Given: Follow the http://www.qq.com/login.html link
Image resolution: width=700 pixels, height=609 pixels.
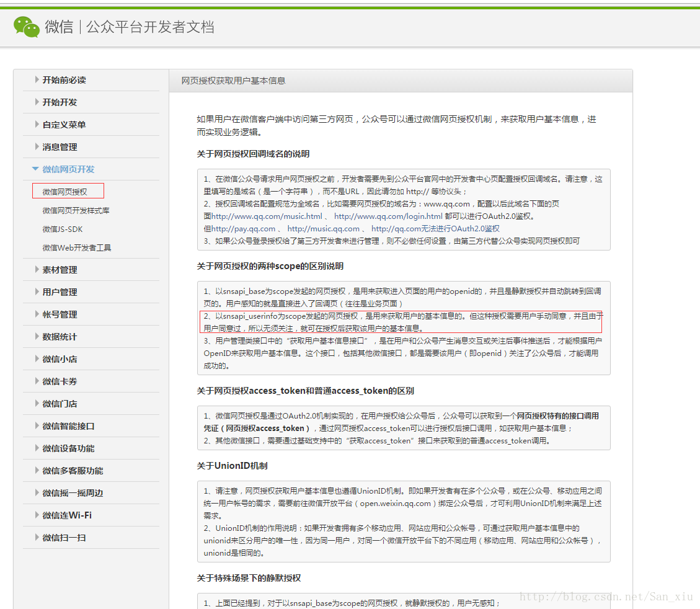Looking at the screenshot, I should pyautogui.click(x=388, y=216).
